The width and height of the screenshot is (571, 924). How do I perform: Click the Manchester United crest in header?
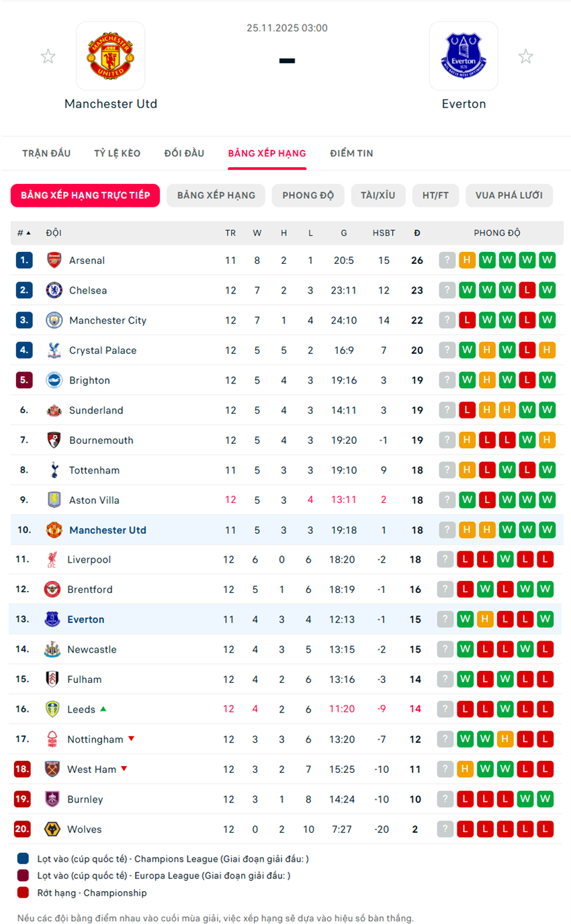click(x=110, y=56)
